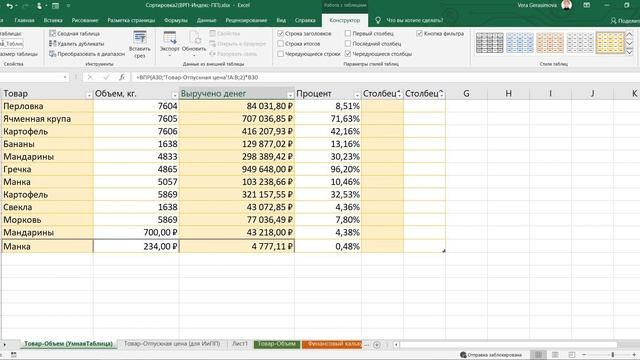640x360 pixels.
Task: Click the confirm checkmark in formula bar
Action: [106, 77]
